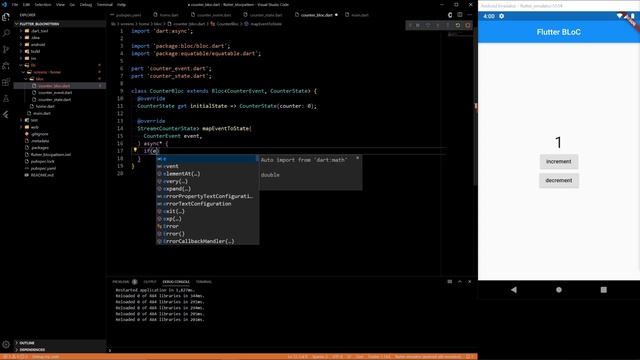Open pubspec.yaml in the explorer tree
The image size is (640, 360).
(x=43, y=168)
